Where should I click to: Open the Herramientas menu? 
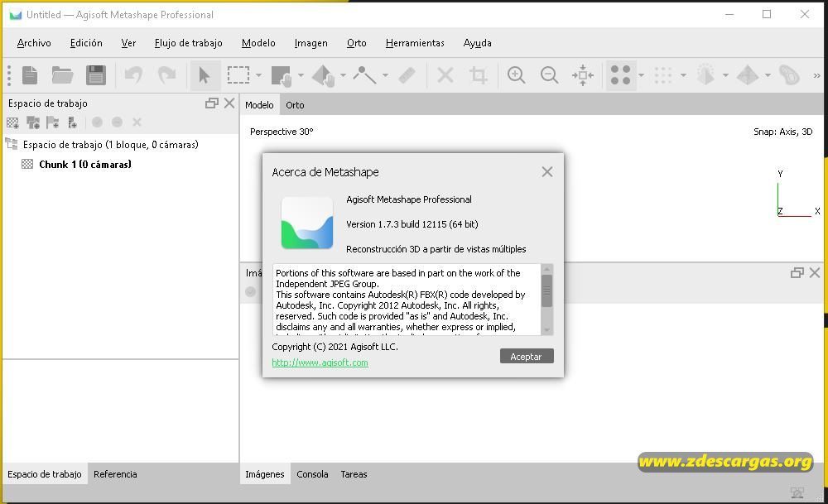point(415,43)
